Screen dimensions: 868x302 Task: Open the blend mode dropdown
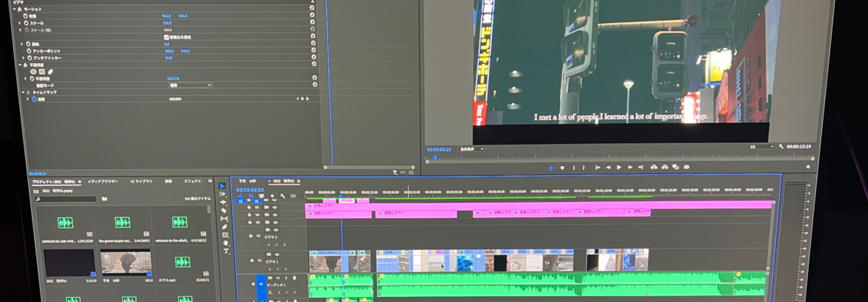[190, 85]
